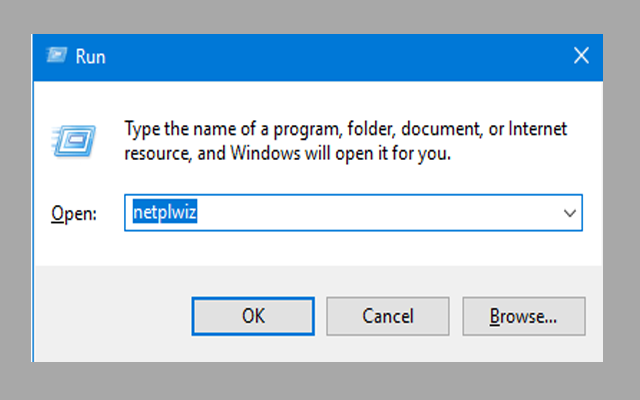Click the gray background above the Run dialog
Image resolution: width=640 pixels, height=400 pixels.
320,16
